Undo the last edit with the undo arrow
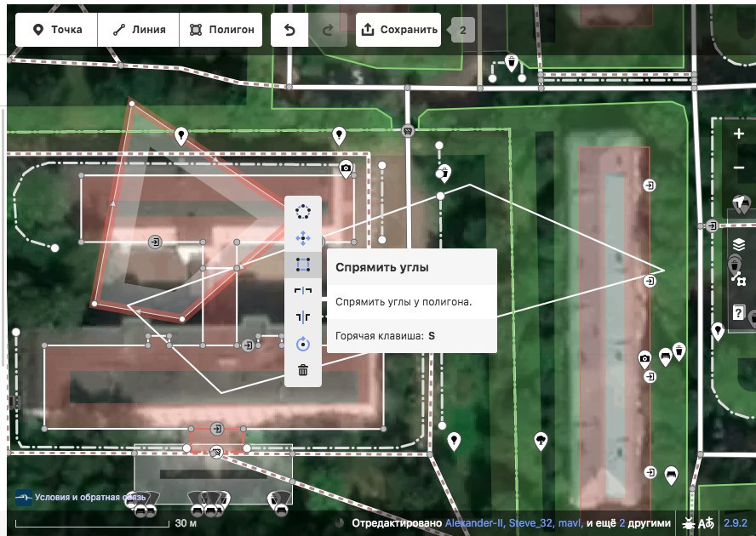Image resolution: width=756 pixels, height=536 pixels. pos(289,30)
